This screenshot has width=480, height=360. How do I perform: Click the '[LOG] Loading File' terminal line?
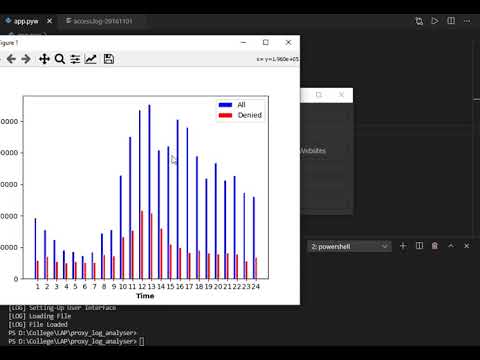tap(40, 316)
